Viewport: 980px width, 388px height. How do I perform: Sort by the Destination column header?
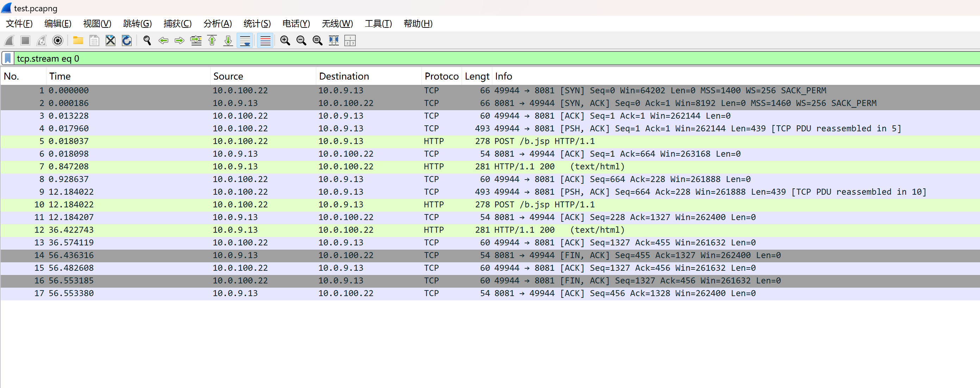(x=344, y=76)
